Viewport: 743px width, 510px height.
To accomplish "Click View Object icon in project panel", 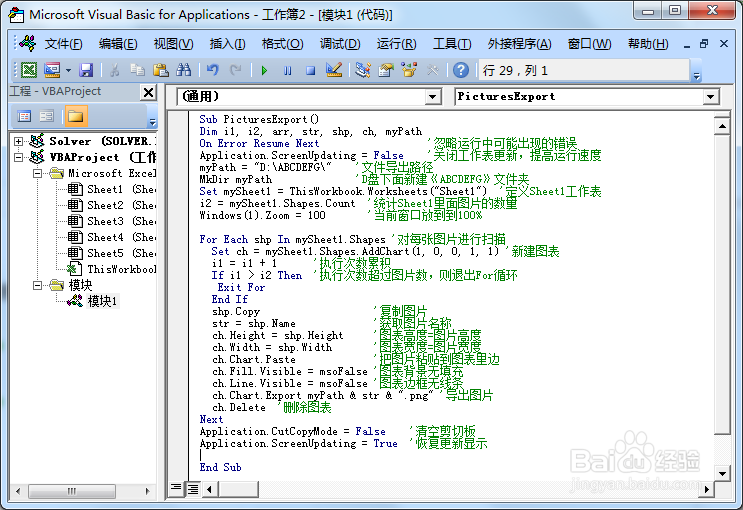I will (46, 116).
